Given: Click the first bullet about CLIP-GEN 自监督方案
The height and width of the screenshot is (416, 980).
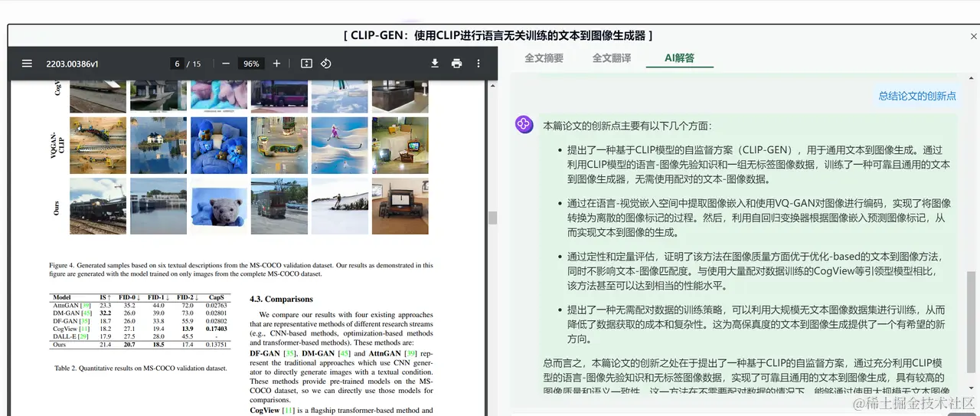Looking at the screenshot, I should 759,165.
